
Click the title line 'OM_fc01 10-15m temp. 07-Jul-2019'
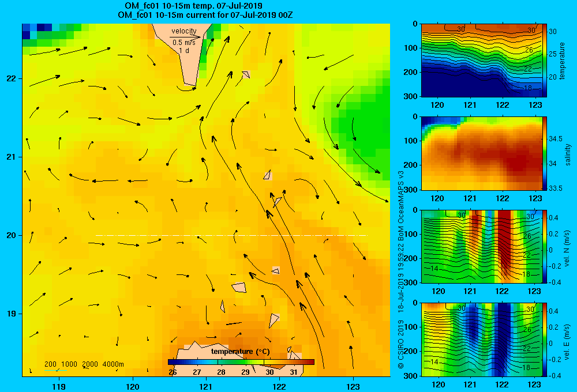[x=193, y=6]
